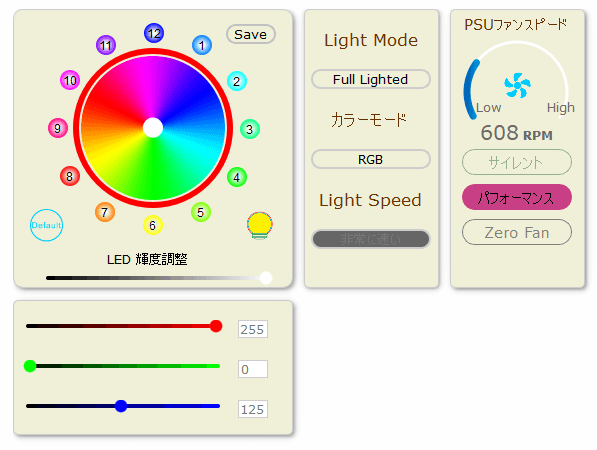
Task: Focus the blue value field showing 125
Action: pos(253,409)
